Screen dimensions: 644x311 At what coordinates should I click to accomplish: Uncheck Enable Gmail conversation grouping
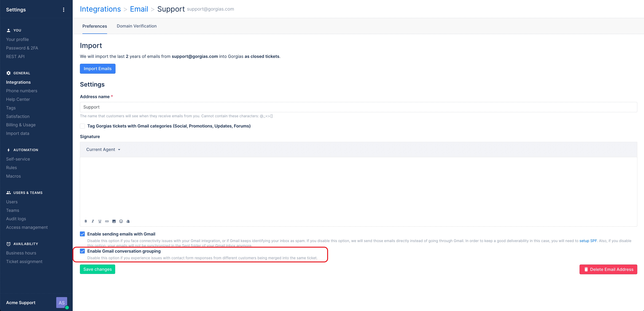point(82,251)
